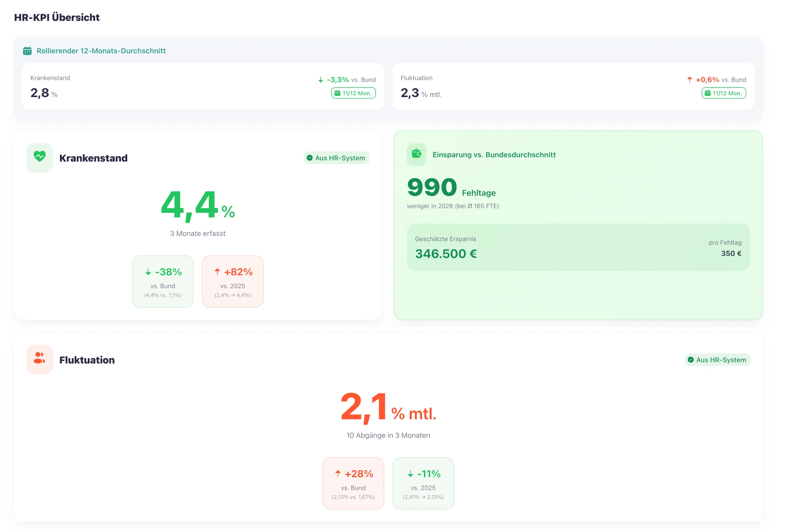Click the 11/12 Mon. badge in the Fluktuation tile
This screenshot has width=788, height=532.
(x=724, y=93)
